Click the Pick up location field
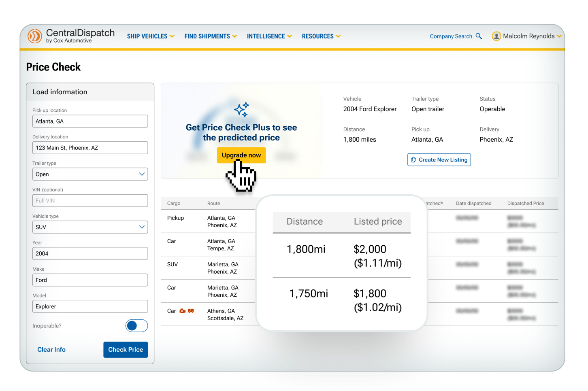The width and height of the screenshot is (588, 391). pos(90,121)
